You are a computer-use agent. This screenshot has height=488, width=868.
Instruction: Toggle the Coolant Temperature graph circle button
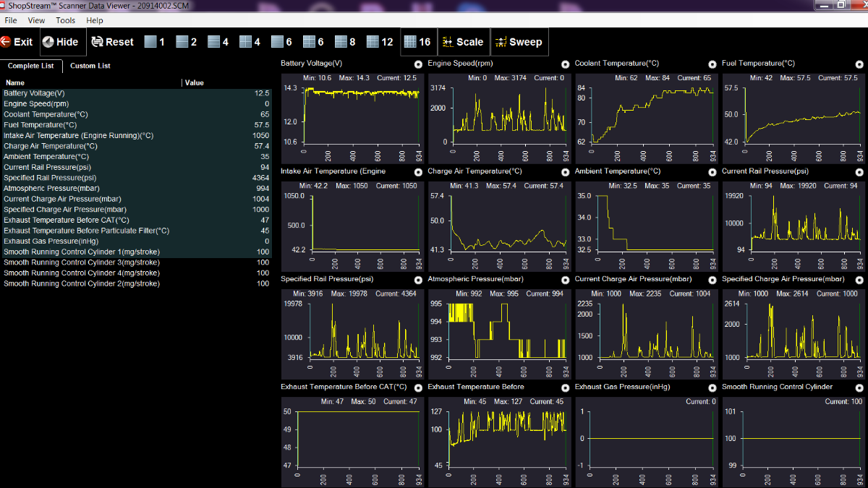click(712, 64)
